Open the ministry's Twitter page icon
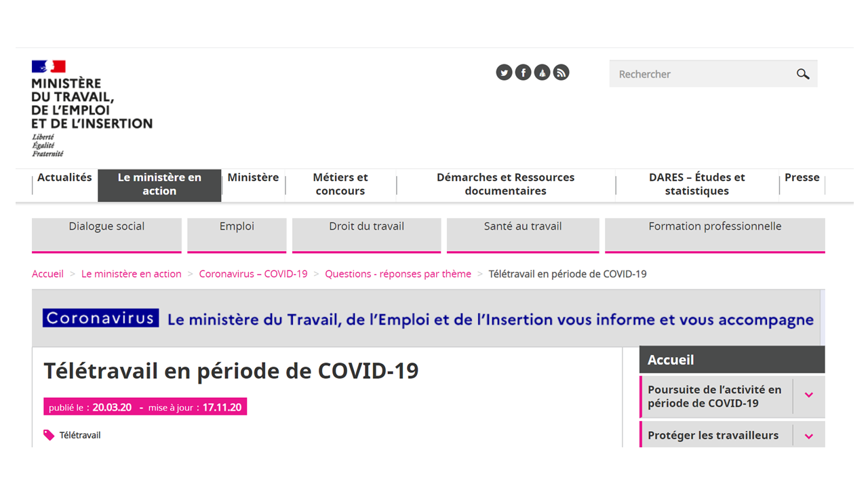 pyautogui.click(x=504, y=73)
